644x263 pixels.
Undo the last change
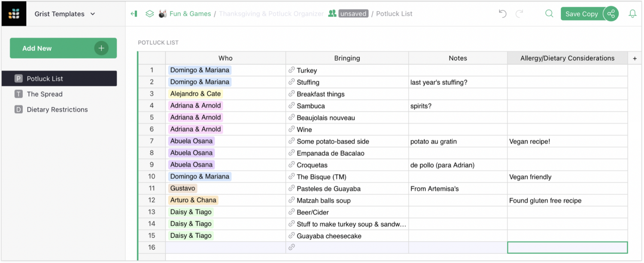pyautogui.click(x=503, y=14)
